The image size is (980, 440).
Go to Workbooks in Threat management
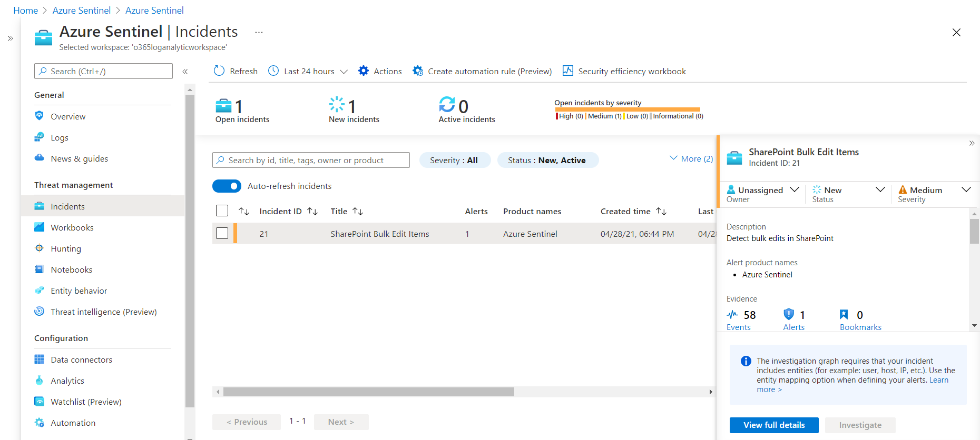pos(72,227)
